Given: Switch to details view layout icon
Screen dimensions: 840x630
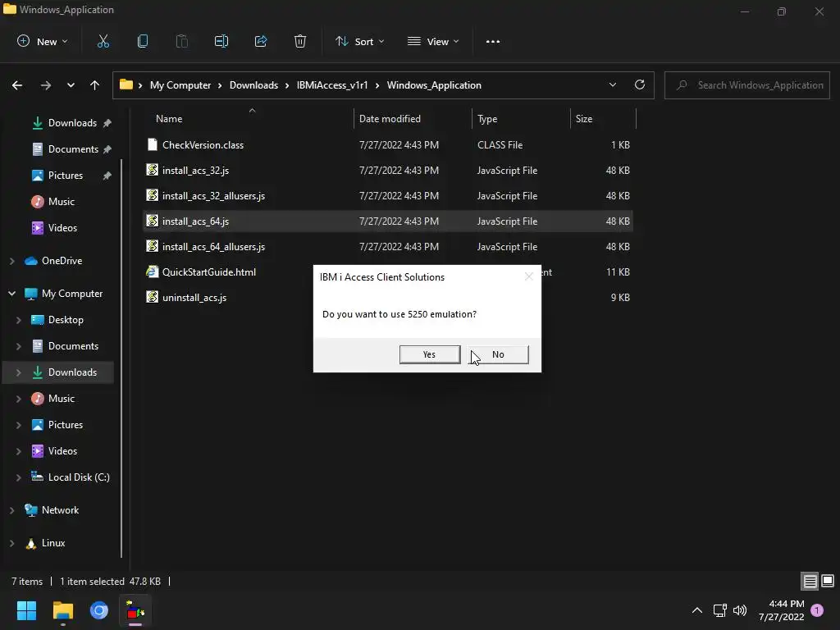Looking at the screenshot, I should pos(810,581).
